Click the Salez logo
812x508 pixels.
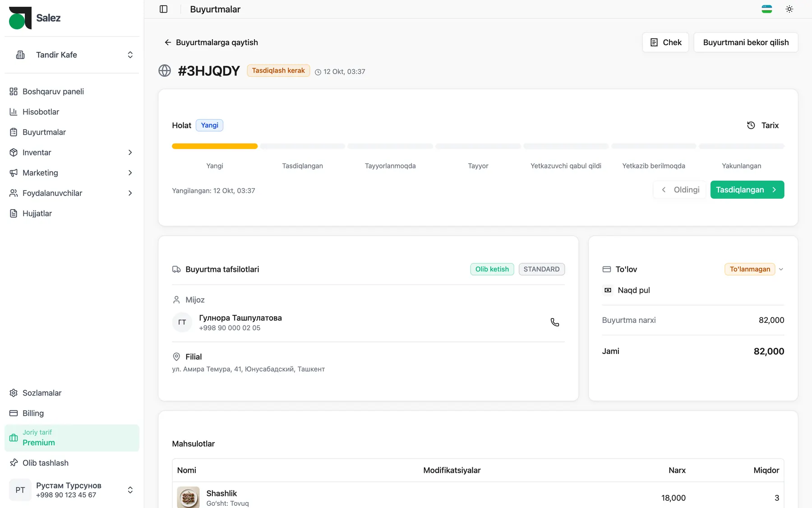(x=35, y=18)
